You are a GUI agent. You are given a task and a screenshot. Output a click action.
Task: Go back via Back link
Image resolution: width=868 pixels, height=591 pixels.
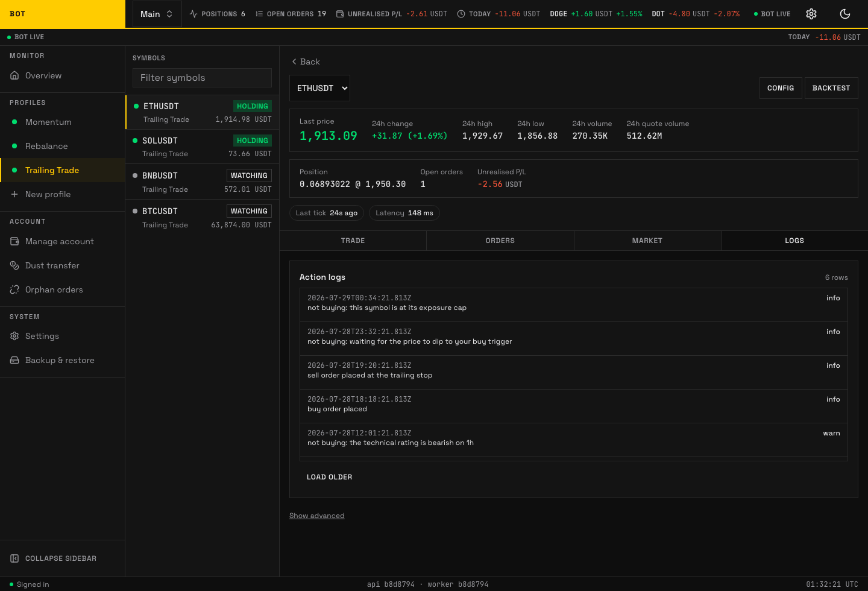pyautogui.click(x=306, y=62)
